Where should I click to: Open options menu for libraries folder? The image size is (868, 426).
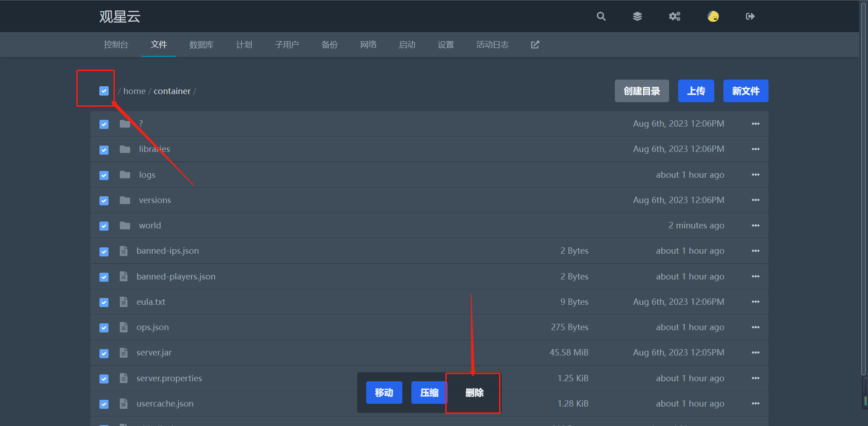[x=755, y=149]
